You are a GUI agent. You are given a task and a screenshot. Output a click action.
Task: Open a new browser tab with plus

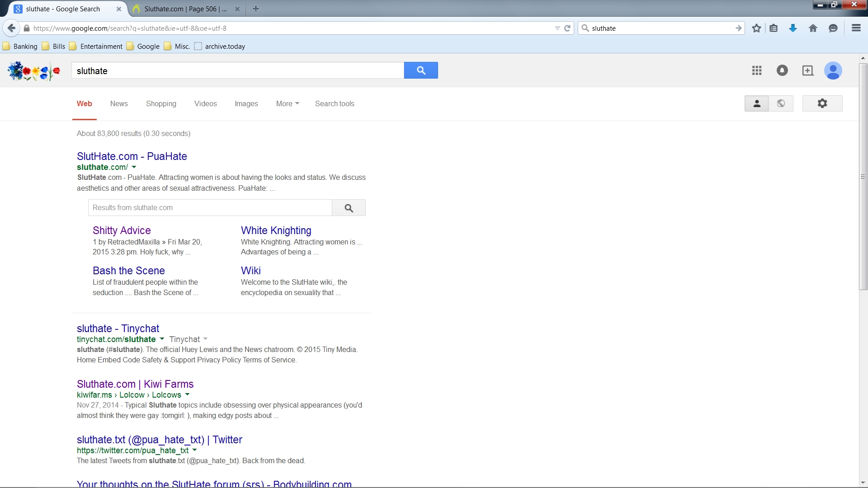coord(256,9)
